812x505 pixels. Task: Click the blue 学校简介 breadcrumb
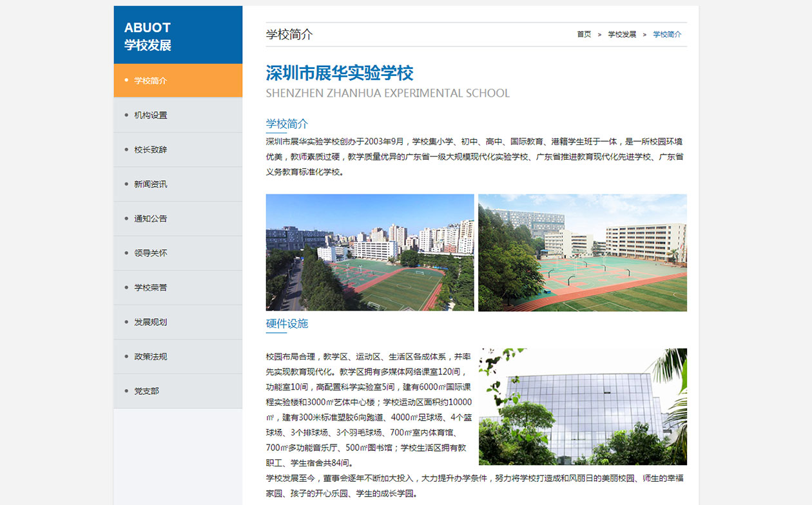667,34
